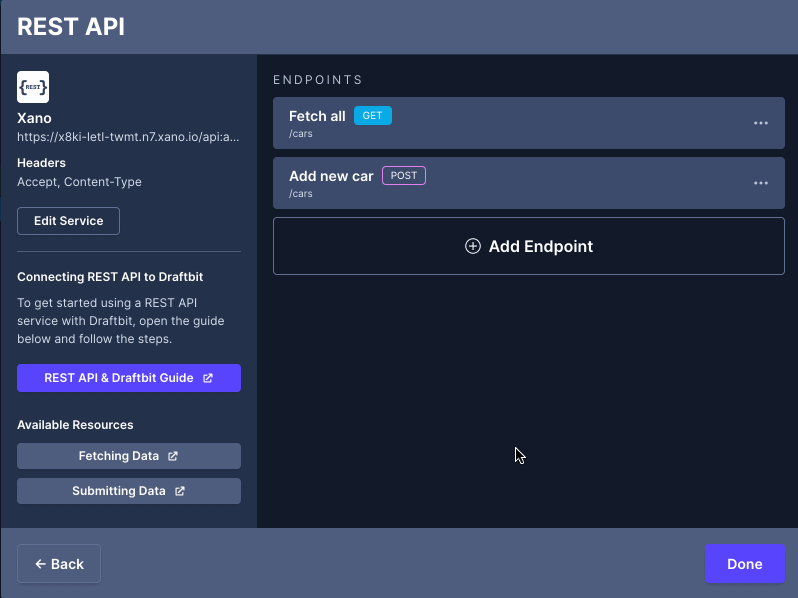Image resolution: width=798 pixels, height=598 pixels.
Task: Click /cars path under Fetch all
Action: tap(301, 134)
